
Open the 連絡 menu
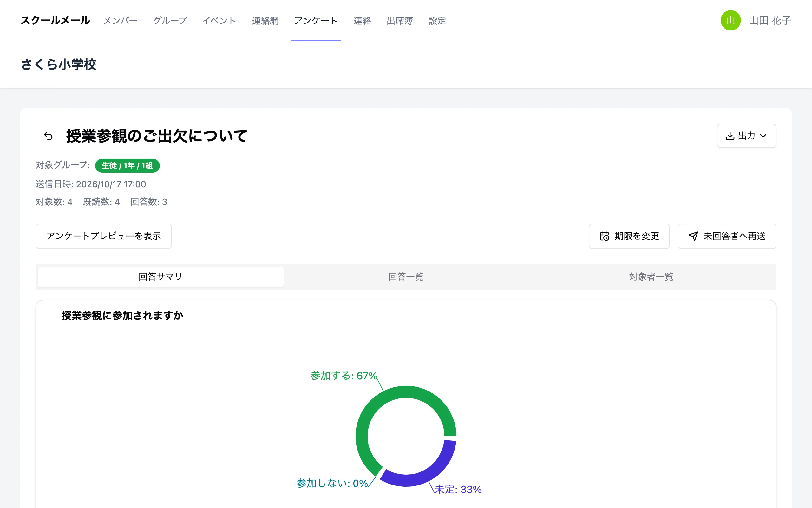click(x=362, y=21)
